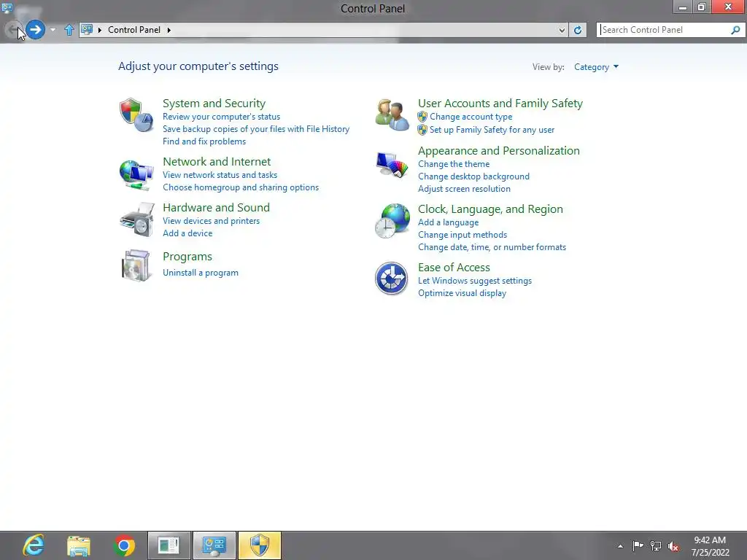Open the Hardware and Sound printer icon
747x560 pixels.
point(137,219)
